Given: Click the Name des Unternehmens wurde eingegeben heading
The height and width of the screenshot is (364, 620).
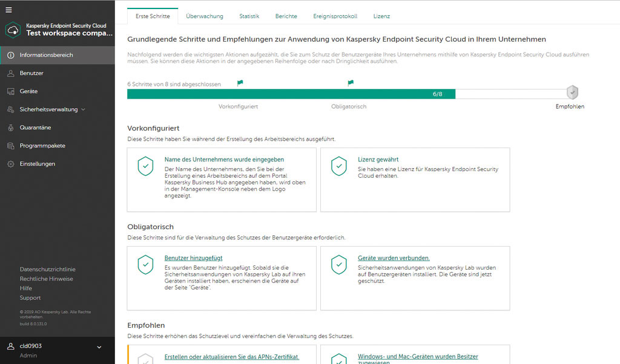Looking at the screenshot, I should click(x=224, y=160).
